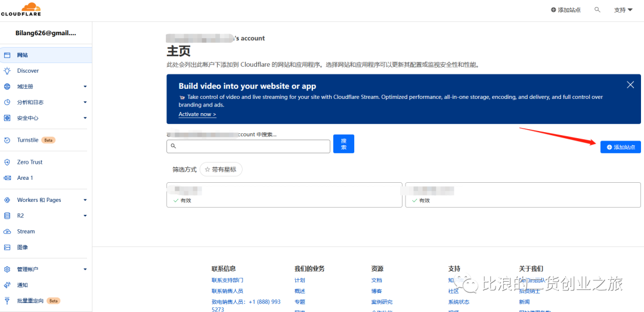The width and height of the screenshot is (644, 312).
Task: Open 博客 footer link
Action: pyautogui.click(x=377, y=291)
